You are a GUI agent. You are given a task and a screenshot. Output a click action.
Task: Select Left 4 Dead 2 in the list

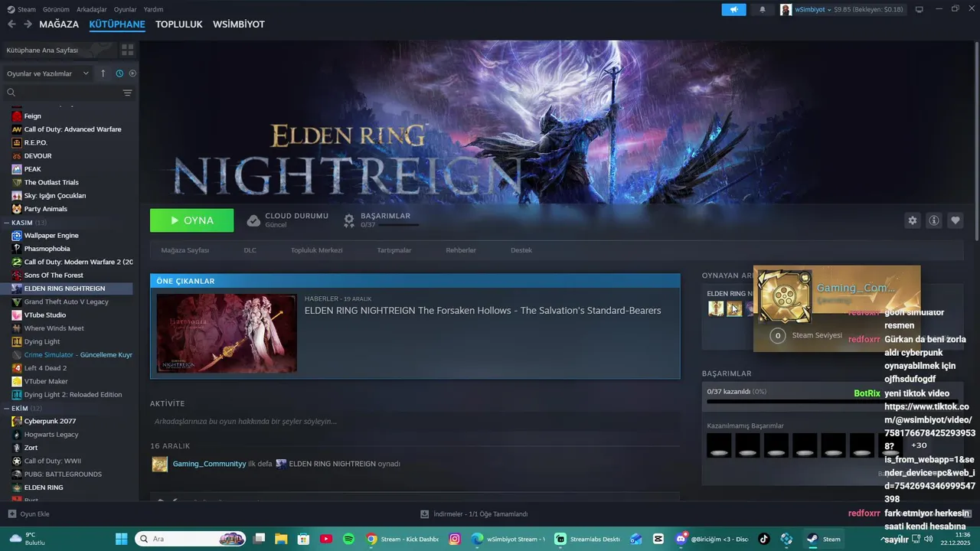tap(46, 368)
